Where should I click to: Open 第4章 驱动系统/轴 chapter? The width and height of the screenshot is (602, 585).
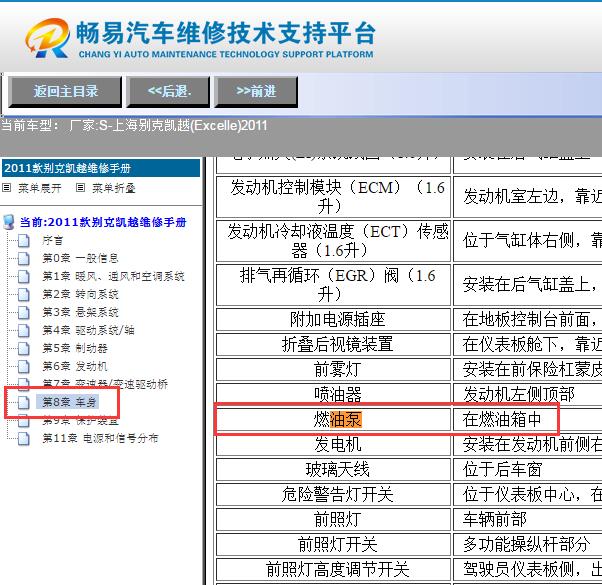[x=88, y=330]
